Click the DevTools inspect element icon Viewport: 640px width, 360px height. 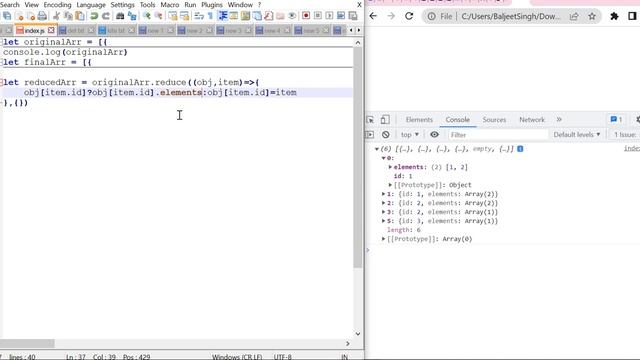pyautogui.click(x=370, y=120)
